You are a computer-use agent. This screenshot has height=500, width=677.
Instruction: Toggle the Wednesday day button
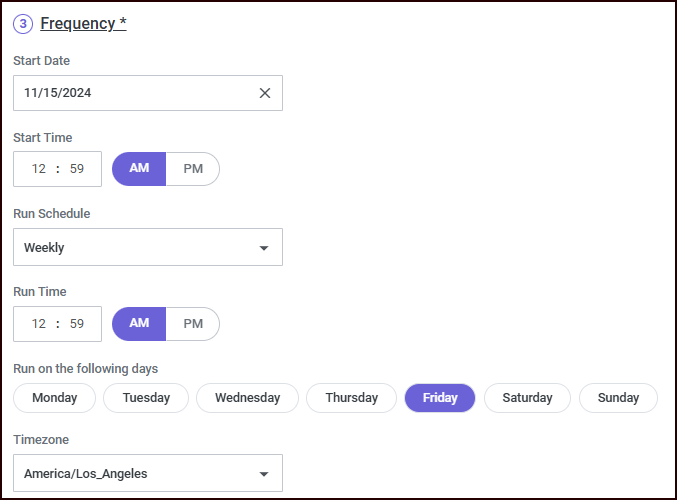[x=247, y=398]
